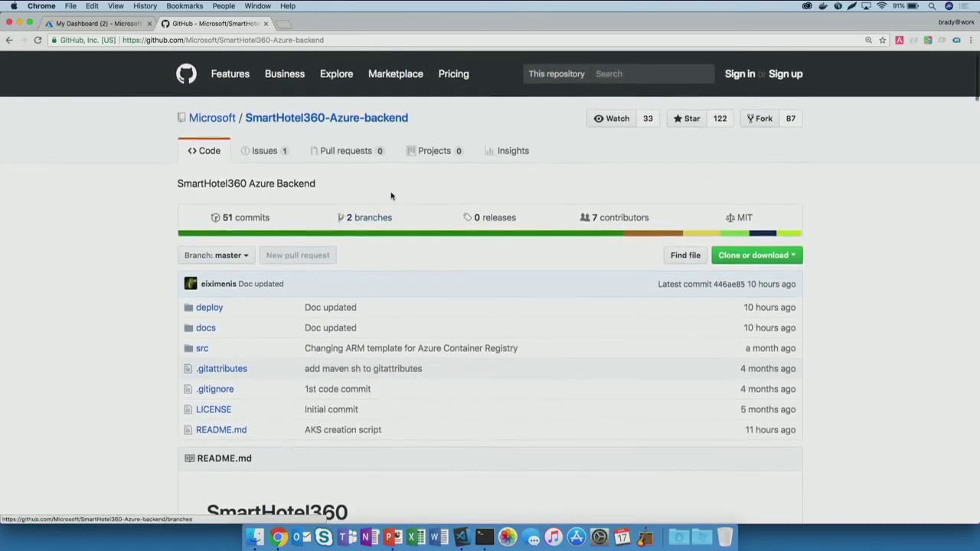Open the MIT license link
Image resolution: width=980 pixels, height=551 pixels.
[739, 217]
